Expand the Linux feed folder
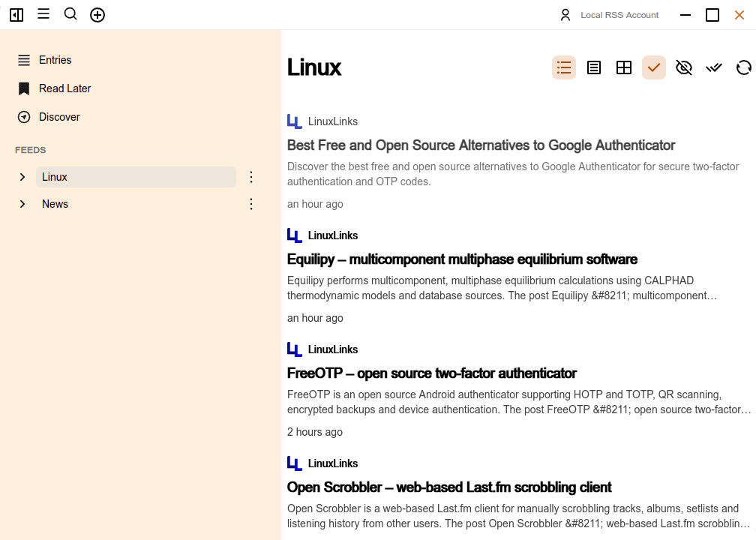The height and width of the screenshot is (540, 756). click(22, 177)
